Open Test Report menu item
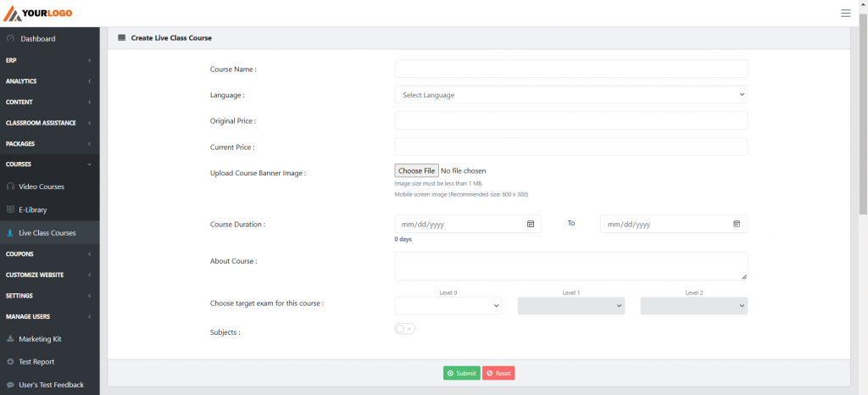 (50, 362)
